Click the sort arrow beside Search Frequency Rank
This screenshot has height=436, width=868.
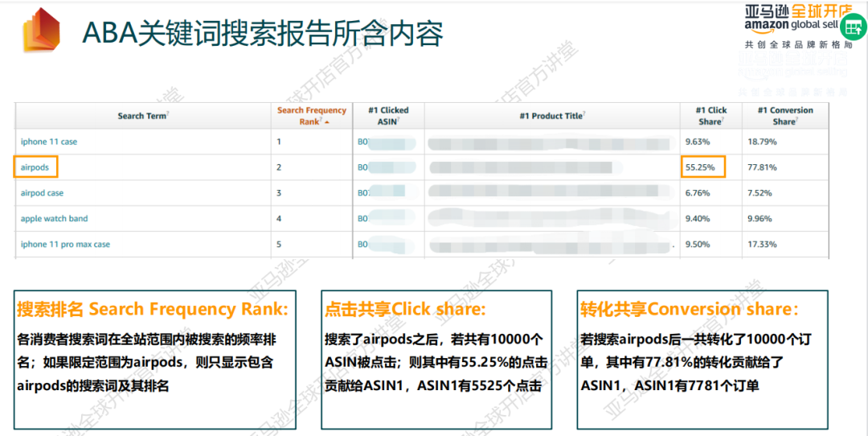click(327, 122)
